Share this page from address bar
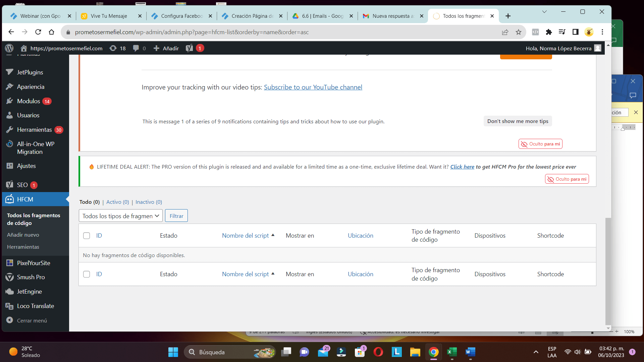Image resolution: width=644 pixels, height=362 pixels. pos(505,32)
